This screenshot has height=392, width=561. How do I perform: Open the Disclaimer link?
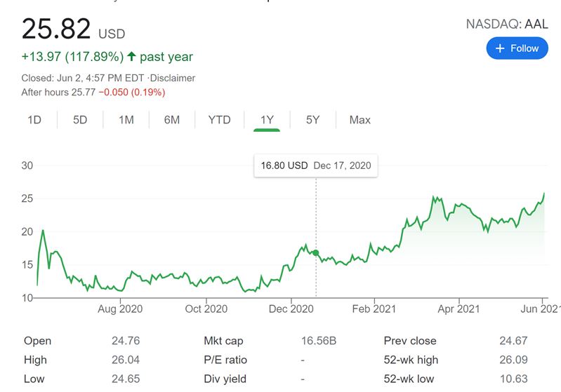click(x=174, y=78)
